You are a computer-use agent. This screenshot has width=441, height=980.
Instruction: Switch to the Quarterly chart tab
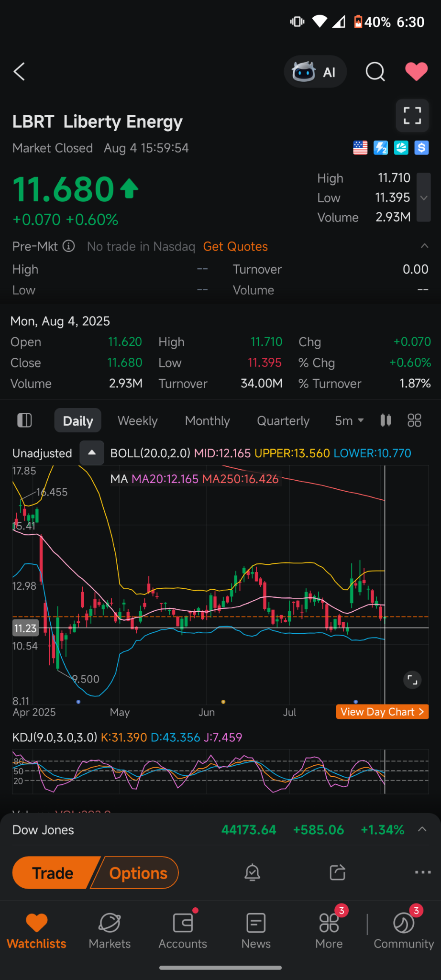pos(283,421)
